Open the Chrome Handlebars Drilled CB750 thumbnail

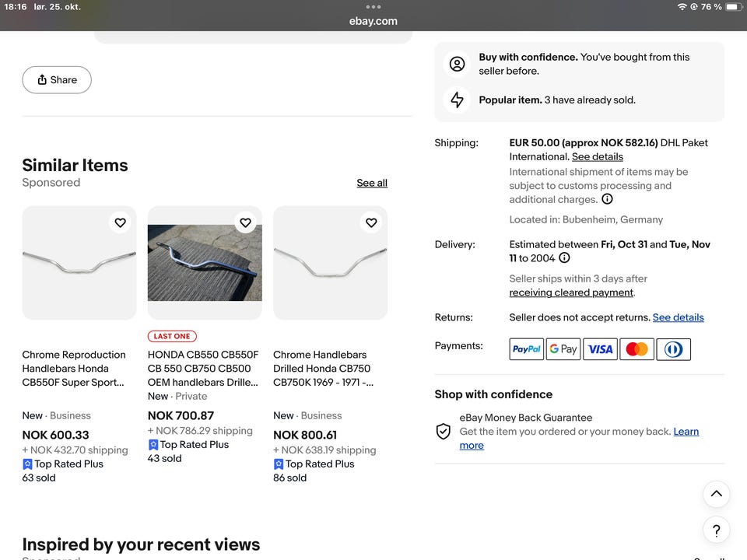330,263
